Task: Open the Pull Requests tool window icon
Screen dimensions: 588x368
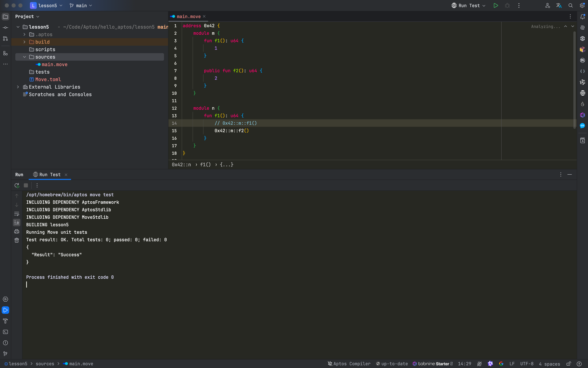Action: pyautogui.click(x=5, y=39)
